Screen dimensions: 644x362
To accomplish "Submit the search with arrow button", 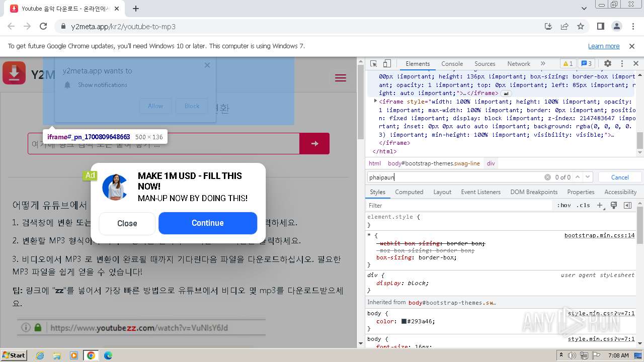I will tap(314, 143).
